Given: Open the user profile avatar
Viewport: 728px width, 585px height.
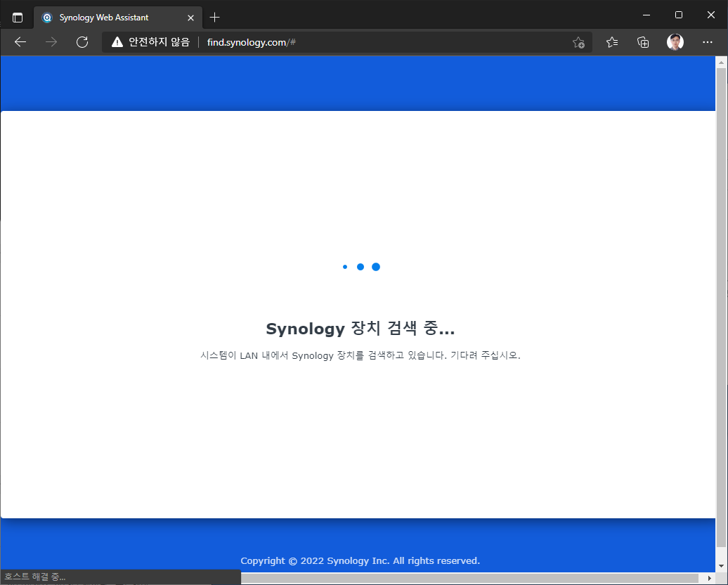Looking at the screenshot, I should [675, 42].
